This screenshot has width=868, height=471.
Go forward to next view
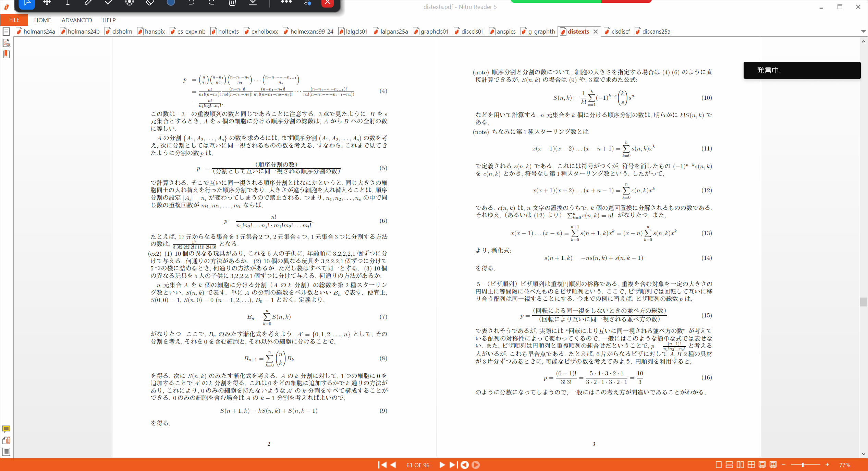point(476,465)
